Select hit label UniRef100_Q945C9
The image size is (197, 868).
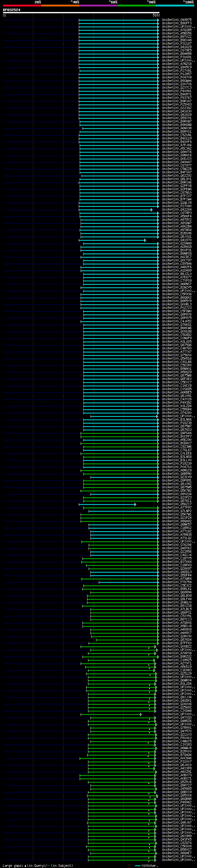pos(177,67)
